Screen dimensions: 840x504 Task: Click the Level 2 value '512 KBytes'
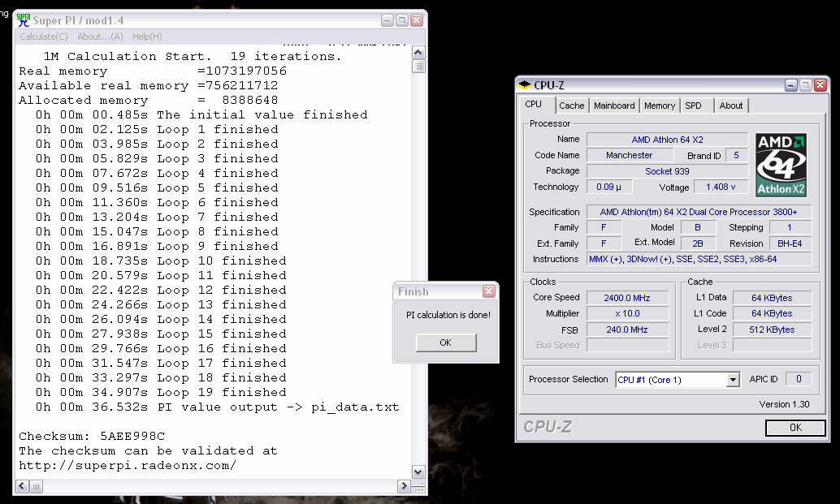tap(772, 330)
